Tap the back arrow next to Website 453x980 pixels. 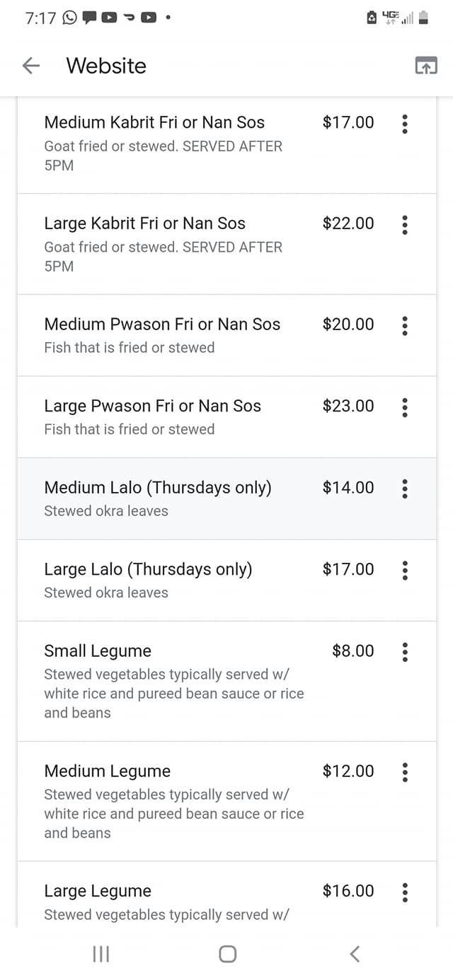[x=31, y=66]
